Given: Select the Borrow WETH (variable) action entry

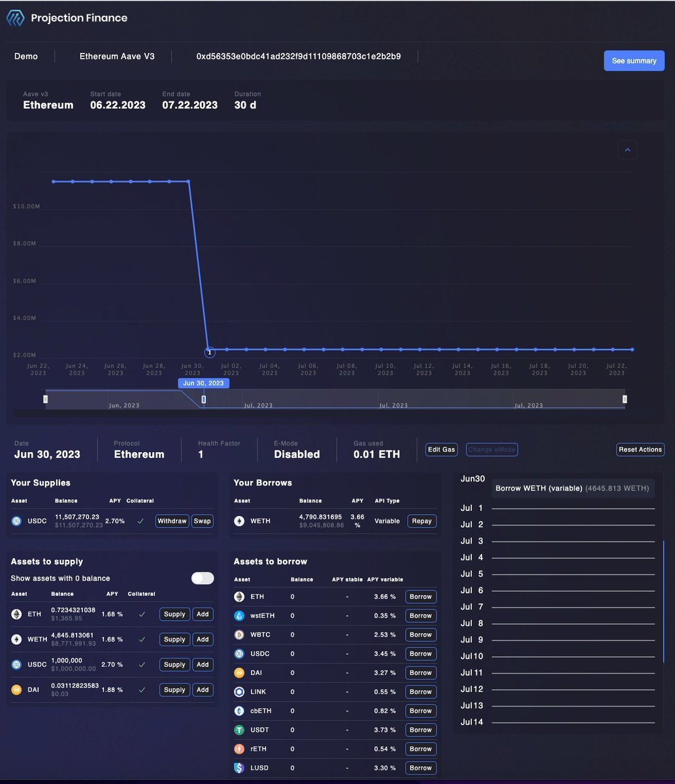Looking at the screenshot, I should coord(572,488).
